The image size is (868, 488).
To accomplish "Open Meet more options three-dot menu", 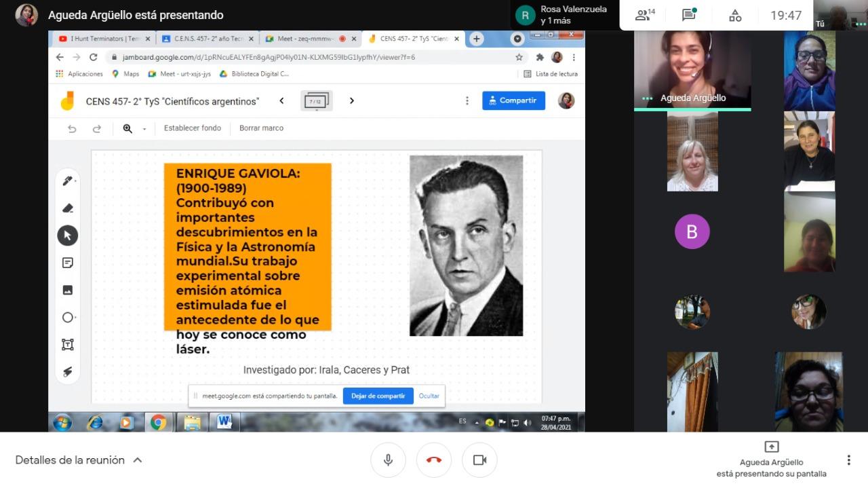I will coord(848,460).
